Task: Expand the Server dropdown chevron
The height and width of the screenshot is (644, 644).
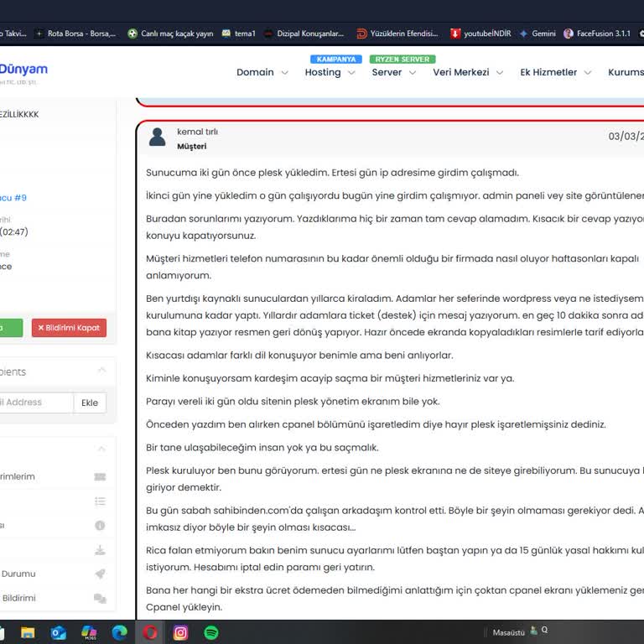Action: (x=413, y=73)
